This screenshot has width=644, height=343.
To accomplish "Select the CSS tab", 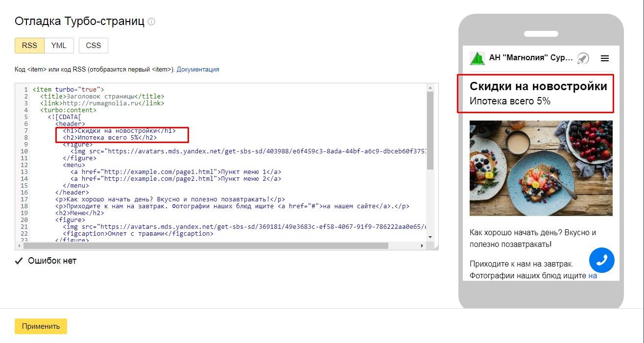I will pos(93,46).
